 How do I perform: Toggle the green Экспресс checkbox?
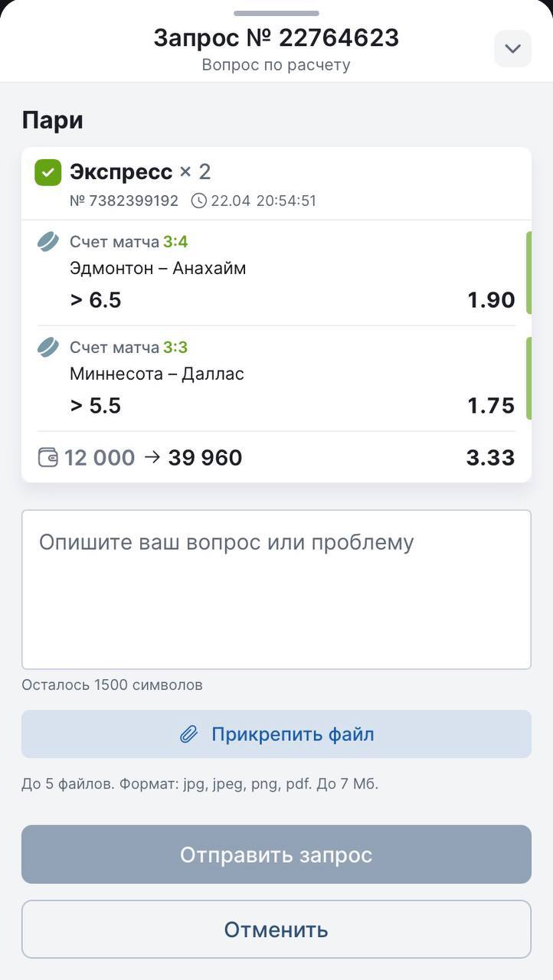coord(48,172)
